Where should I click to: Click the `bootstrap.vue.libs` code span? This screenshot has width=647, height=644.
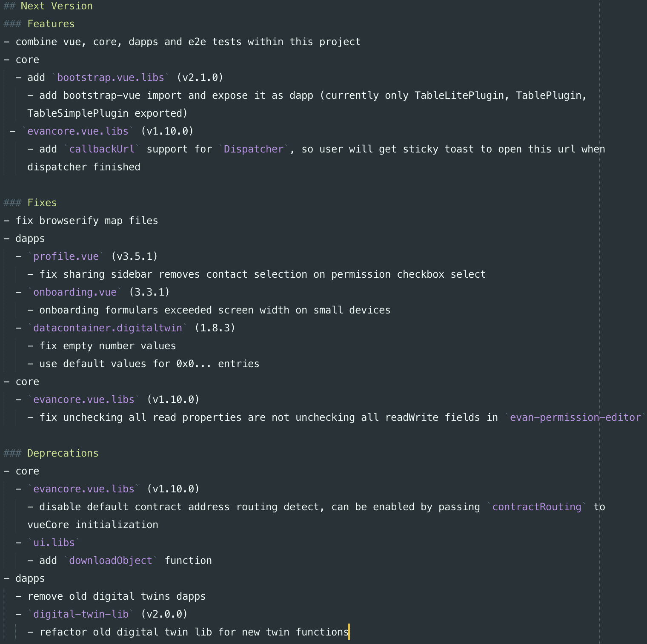(x=110, y=78)
